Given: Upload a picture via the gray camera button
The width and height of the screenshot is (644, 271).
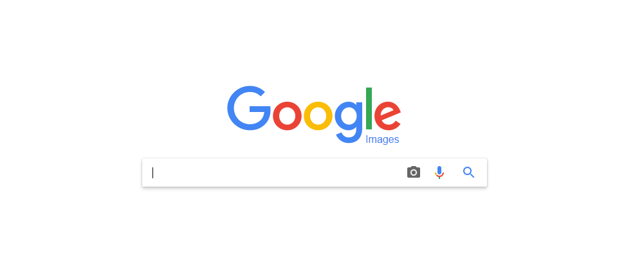Looking at the screenshot, I should click(x=414, y=173).
